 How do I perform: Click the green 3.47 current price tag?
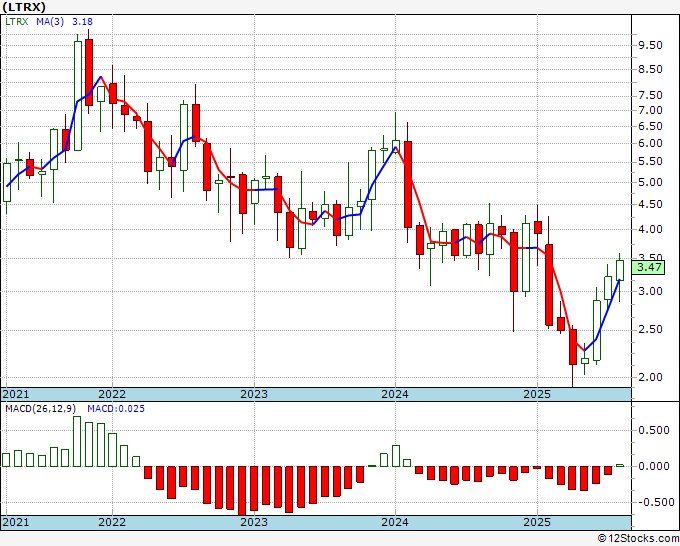tap(649, 267)
